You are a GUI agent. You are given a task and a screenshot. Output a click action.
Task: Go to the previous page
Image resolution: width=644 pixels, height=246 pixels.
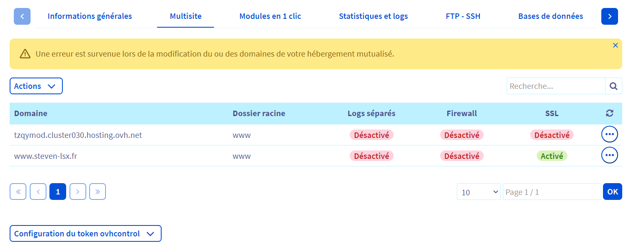(x=38, y=192)
